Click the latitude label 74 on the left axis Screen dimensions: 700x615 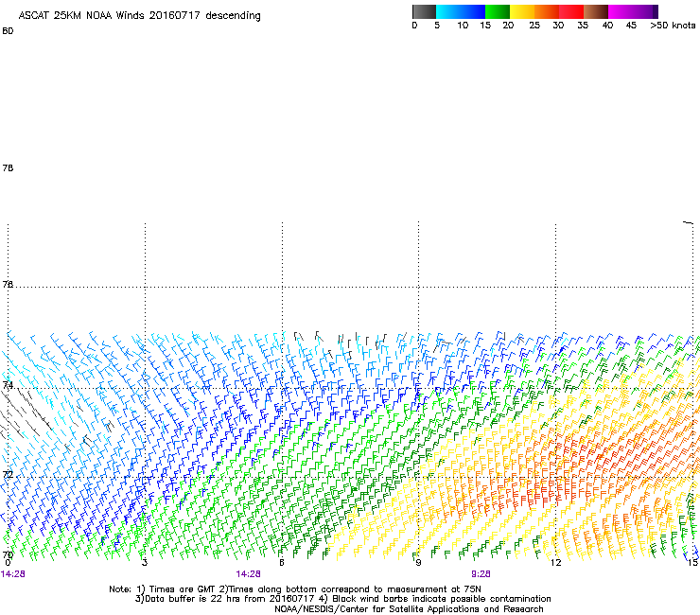click(8, 385)
